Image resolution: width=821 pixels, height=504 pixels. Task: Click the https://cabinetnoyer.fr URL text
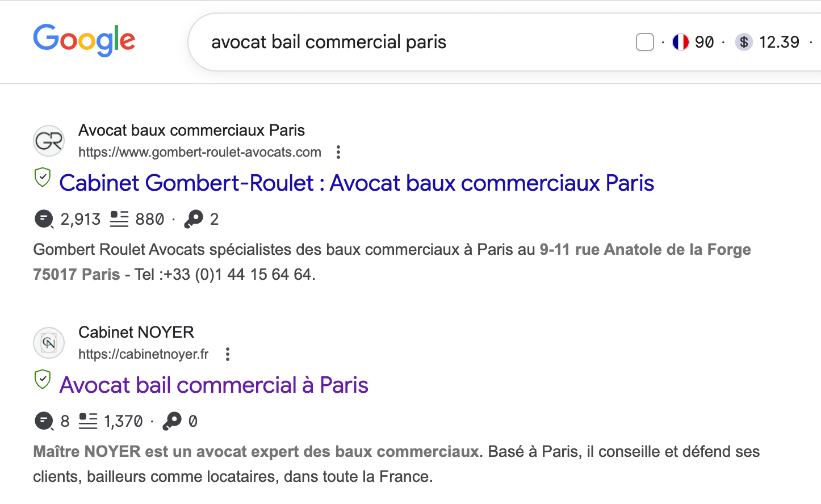[144, 354]
